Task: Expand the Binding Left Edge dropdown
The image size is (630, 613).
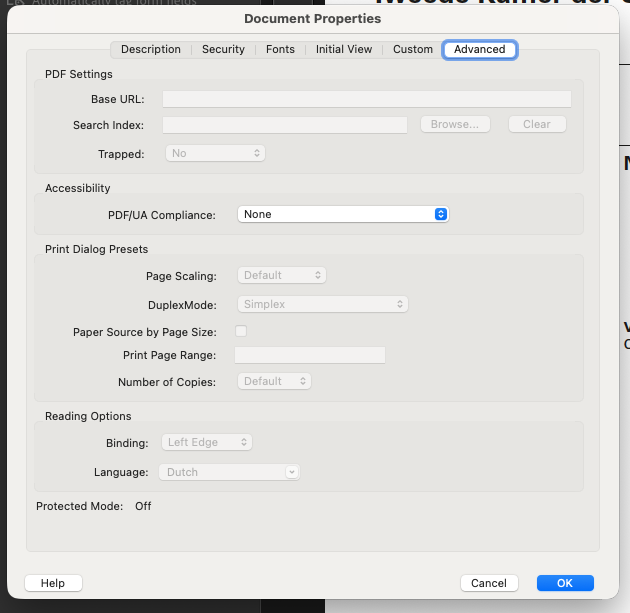Action: coord(206,442)
